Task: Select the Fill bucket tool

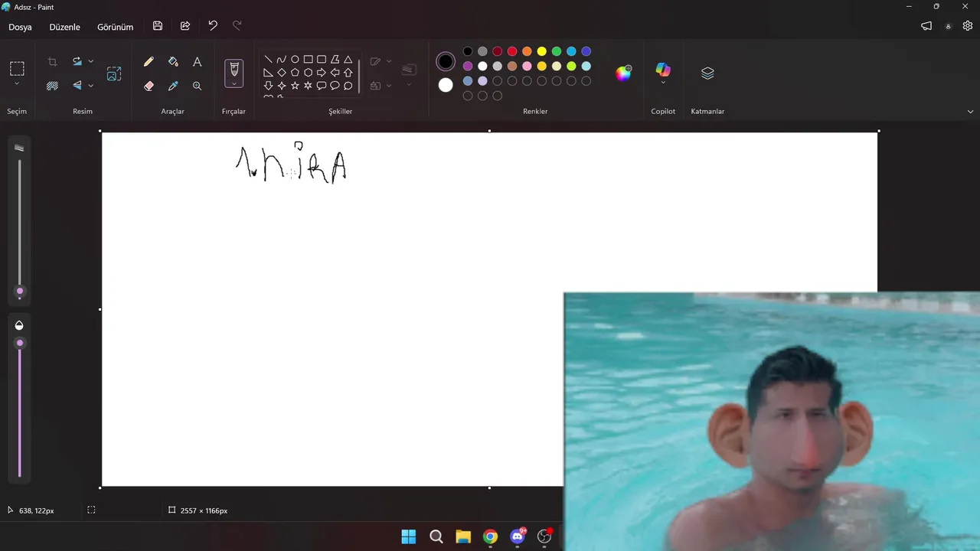Action: (173, 61)
